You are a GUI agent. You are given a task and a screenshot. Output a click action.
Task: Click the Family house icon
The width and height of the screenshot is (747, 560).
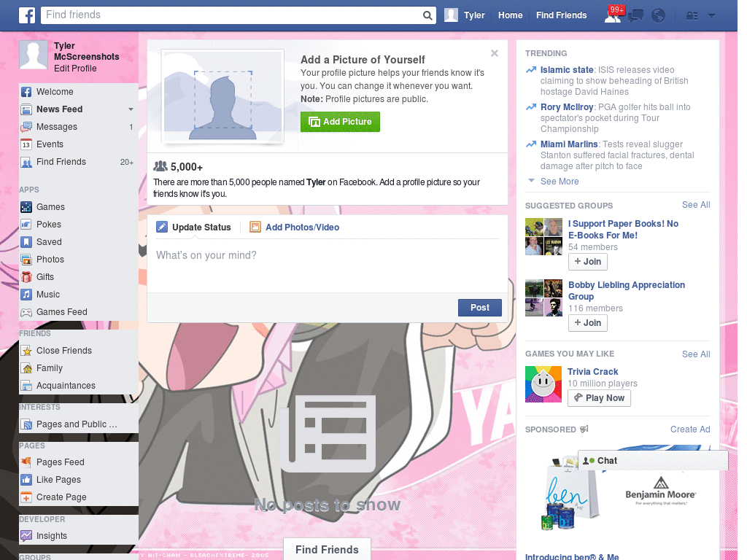coord(26,368)
